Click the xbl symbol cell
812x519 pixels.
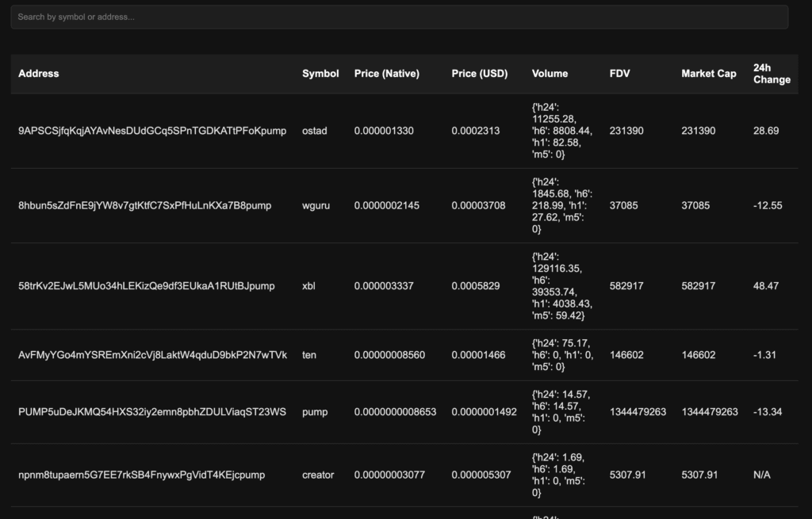click(308, 286)
